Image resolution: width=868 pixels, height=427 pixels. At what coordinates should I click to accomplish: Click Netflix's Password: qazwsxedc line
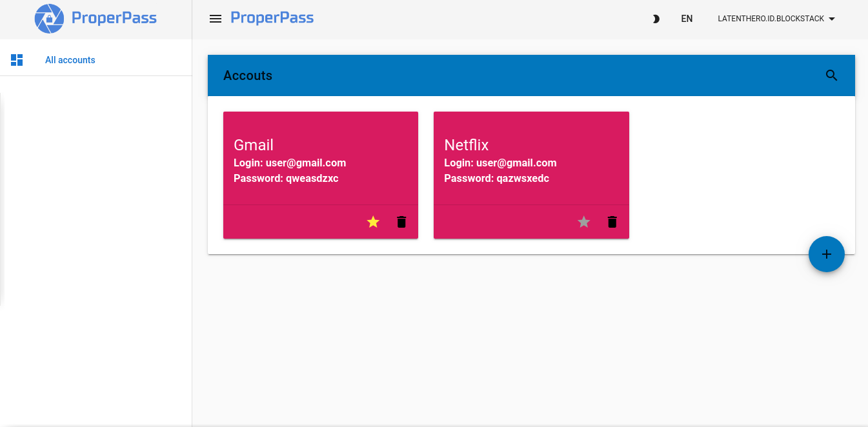497,178
